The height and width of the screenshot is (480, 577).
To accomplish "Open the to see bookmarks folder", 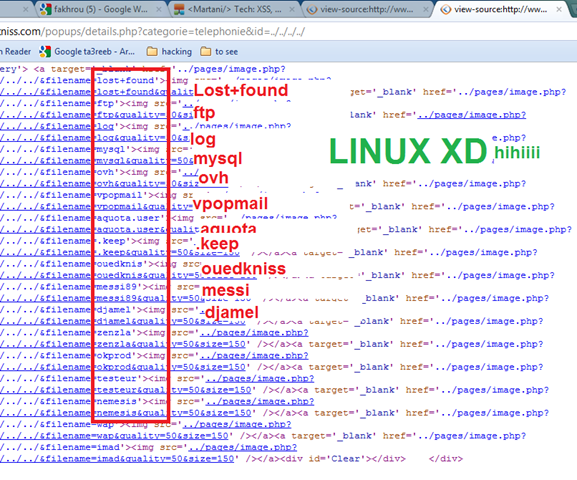I will point(219,52).
